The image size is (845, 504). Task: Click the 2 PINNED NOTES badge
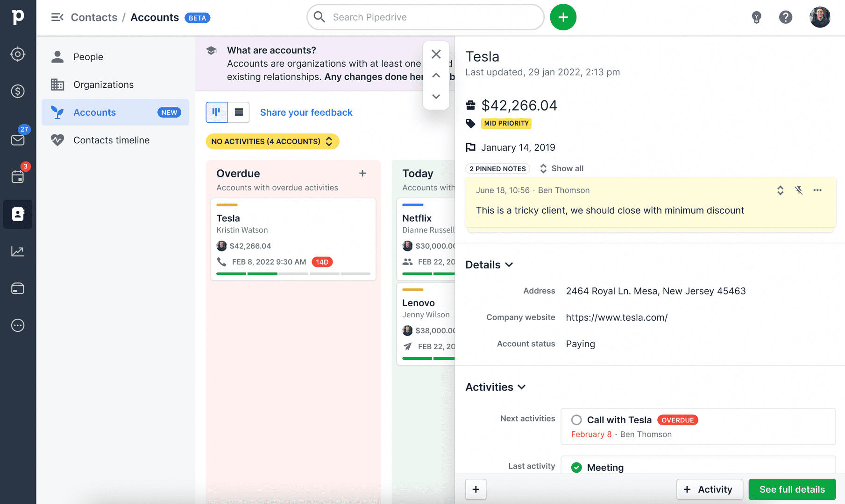(497, 168)
